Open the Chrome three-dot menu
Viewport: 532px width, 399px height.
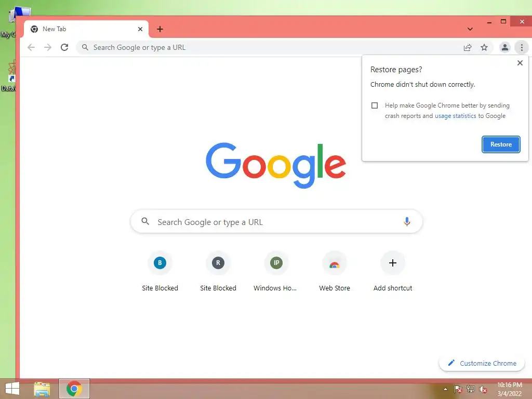point(522,47)
